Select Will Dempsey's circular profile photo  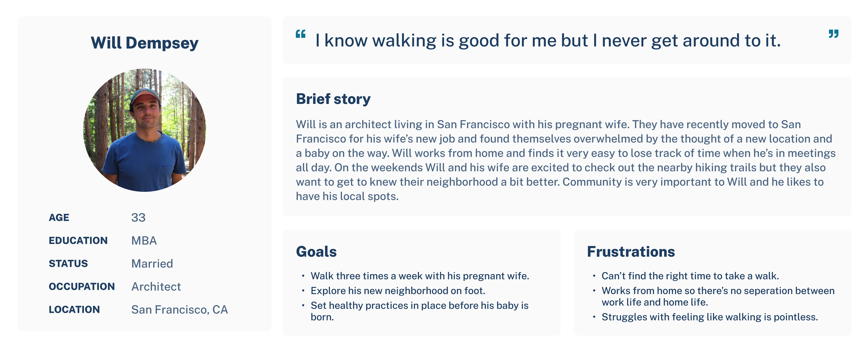tap(145, 130)
